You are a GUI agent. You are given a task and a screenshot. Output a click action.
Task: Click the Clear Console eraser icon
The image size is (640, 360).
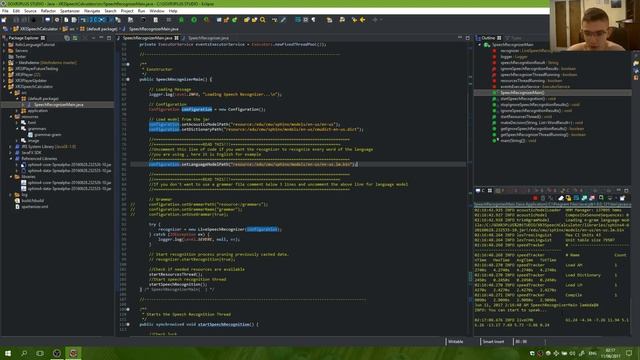561,198
